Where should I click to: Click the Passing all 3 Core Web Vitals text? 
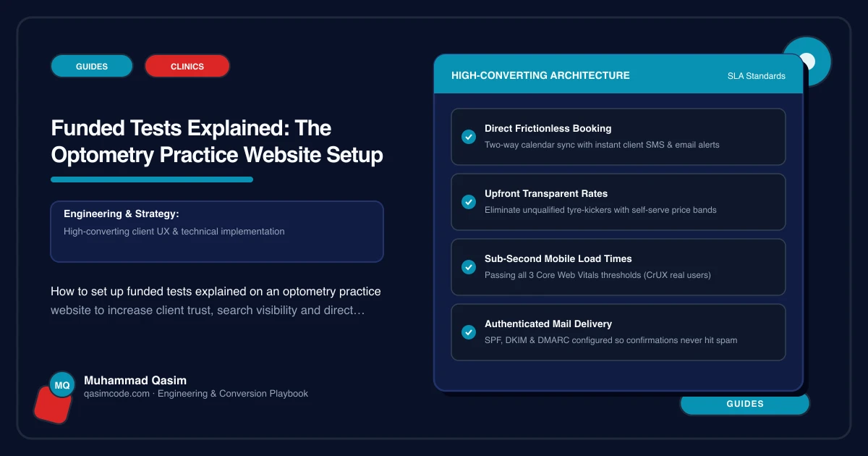(x=598, y=275)
